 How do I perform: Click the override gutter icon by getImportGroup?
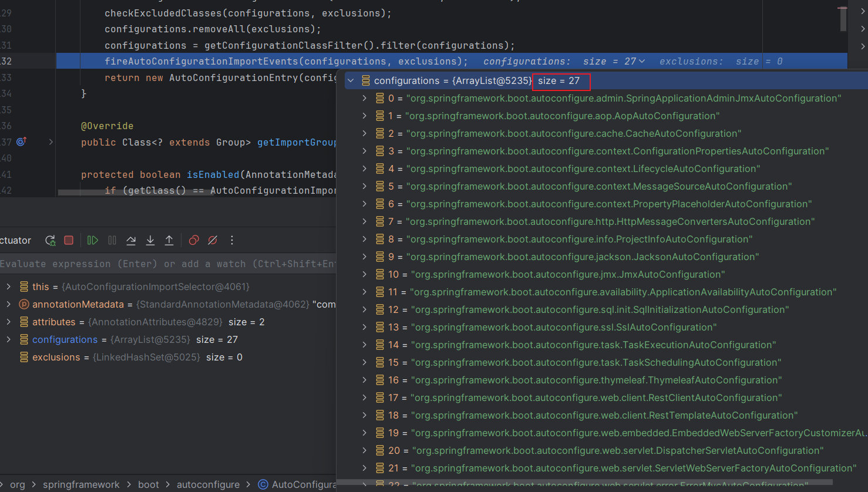pyautogui.click(x=22, y=141)
